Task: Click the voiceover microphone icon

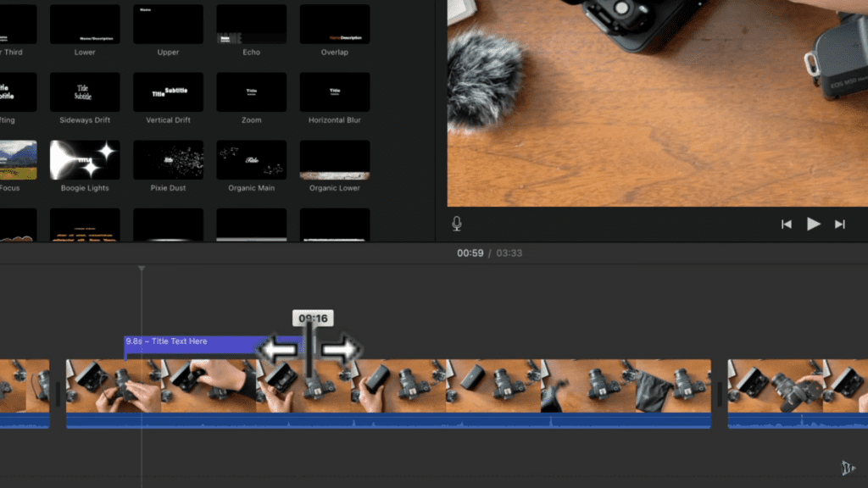Action: pyautogui.click(x=457, y=224)
